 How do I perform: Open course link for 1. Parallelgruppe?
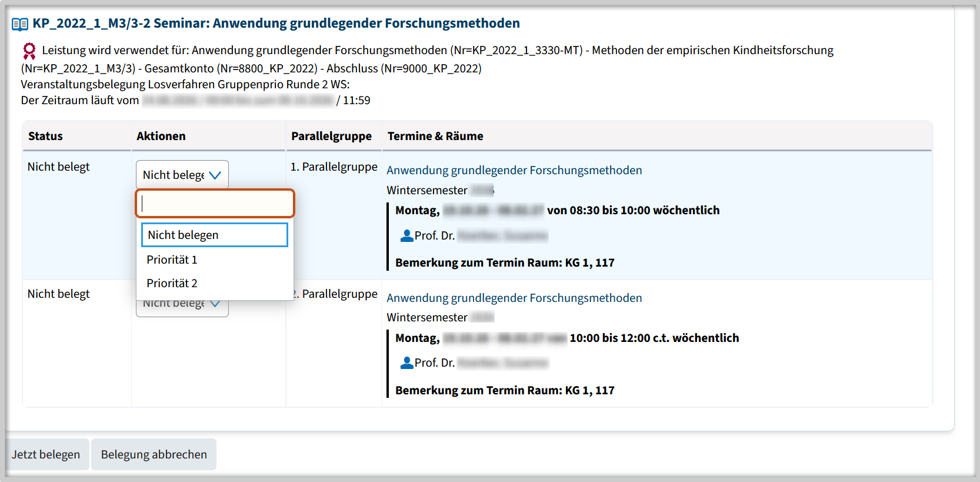click(x=514, y=170)
